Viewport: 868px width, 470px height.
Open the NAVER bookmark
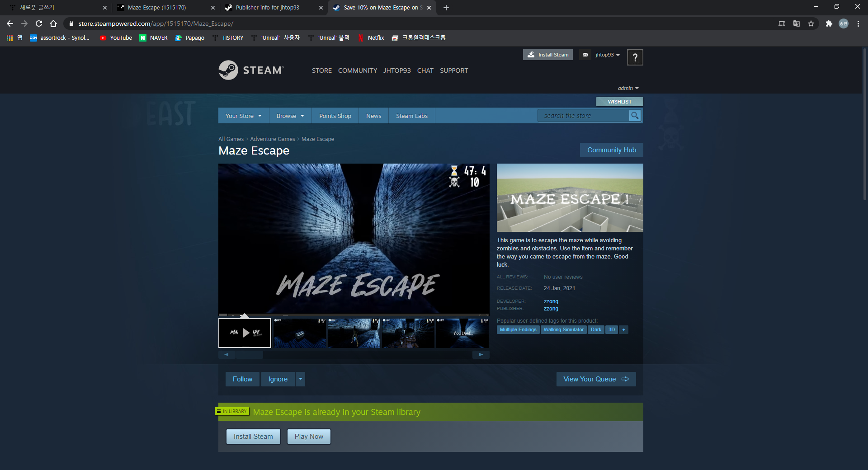[x=153, y=38]
